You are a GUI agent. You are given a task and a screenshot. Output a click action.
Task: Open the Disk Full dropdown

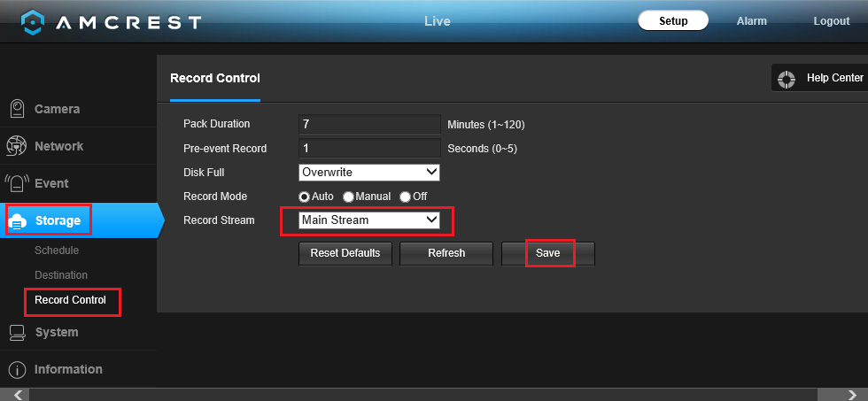click(x=369, y=172)
